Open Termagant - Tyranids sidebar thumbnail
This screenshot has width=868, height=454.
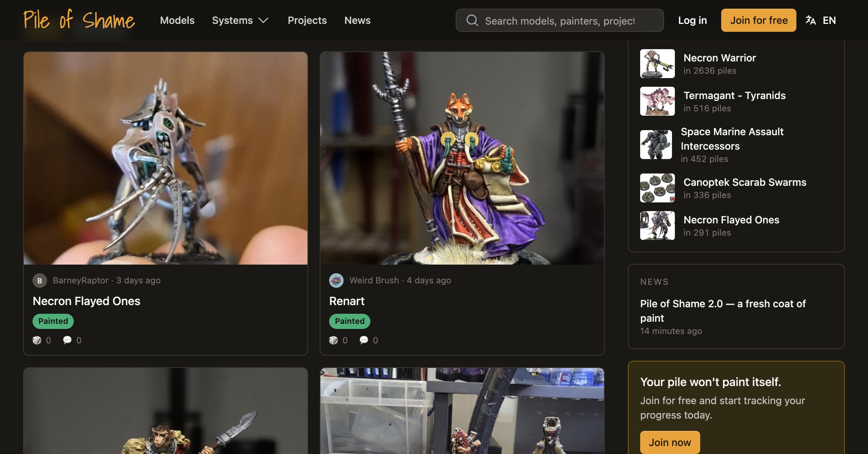[x=658, y=101]
